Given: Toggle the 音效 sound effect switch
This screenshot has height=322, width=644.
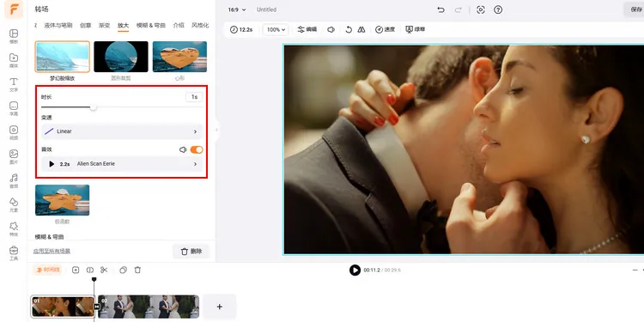Looking at the screenshot, I should tap(197, 150).
